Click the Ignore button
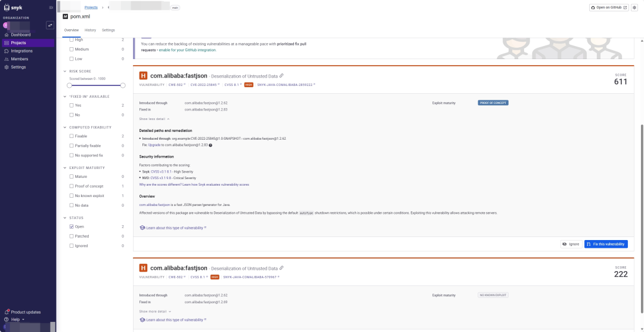644x332 pixels. (571, 244)
